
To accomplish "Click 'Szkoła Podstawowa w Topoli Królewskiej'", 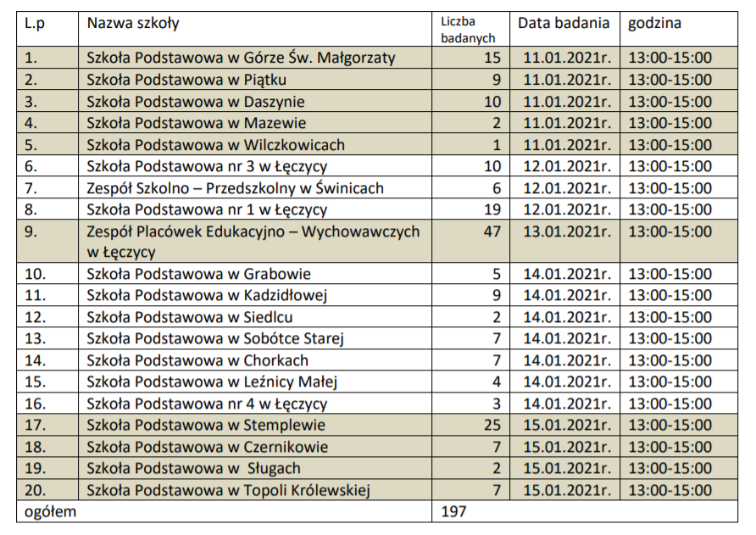I will [x=229, y=490].
